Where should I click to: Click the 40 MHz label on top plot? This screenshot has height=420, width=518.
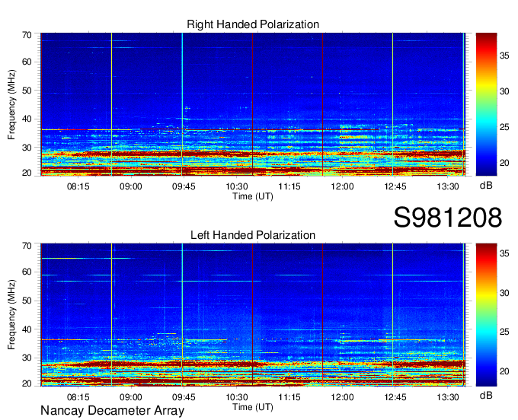(x=27, y=119)
